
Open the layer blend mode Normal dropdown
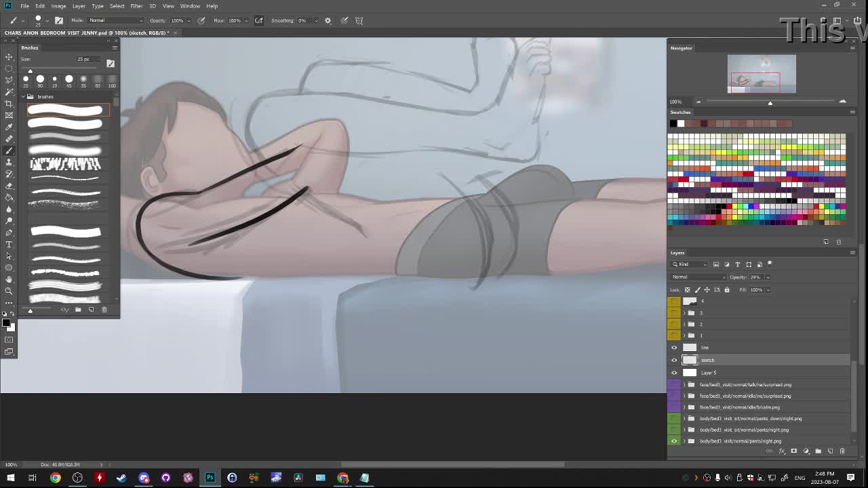[x=698, y=277]
